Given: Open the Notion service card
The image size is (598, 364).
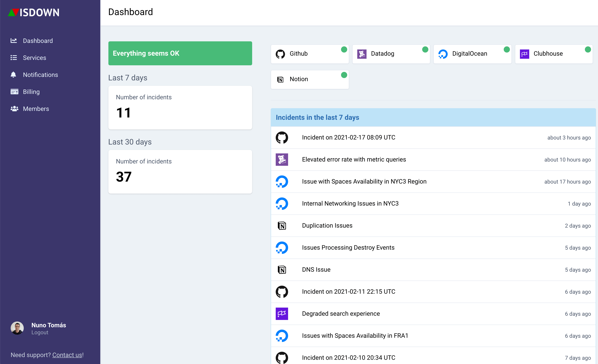Looking at the screenshot, I should (310, 79).
